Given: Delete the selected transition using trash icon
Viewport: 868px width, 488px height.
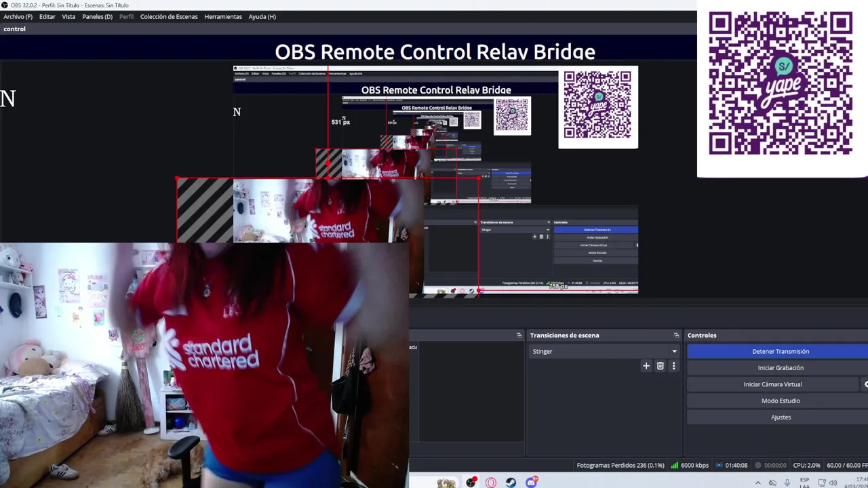Looking at the screenshot, I should (x=660, y=366).
